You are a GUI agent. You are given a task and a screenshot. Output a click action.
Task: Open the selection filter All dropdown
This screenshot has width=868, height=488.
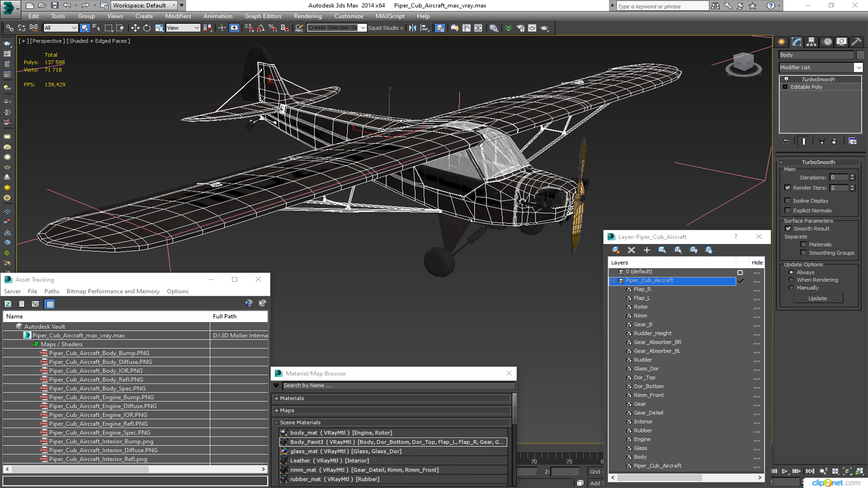(61, 28)
